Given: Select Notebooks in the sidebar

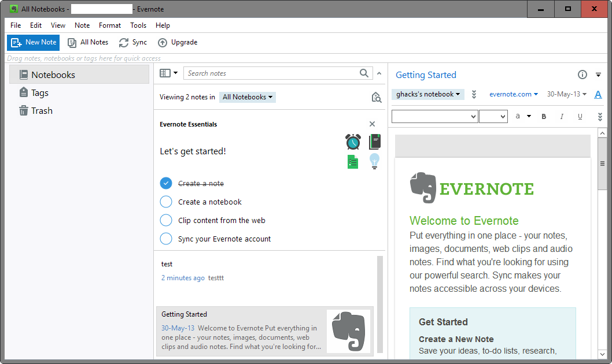Looking at the screenshot, I should click(x=79, y=75).
